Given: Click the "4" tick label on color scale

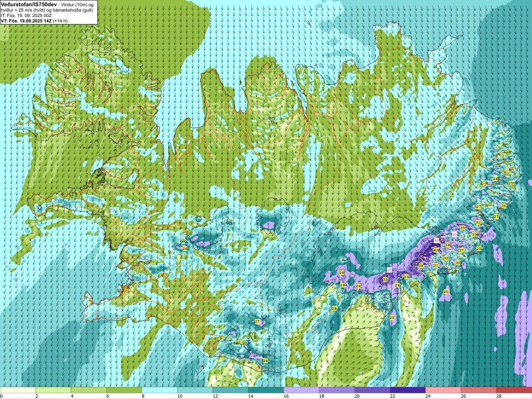Looking at the screenshot, I should coord(72,396).
